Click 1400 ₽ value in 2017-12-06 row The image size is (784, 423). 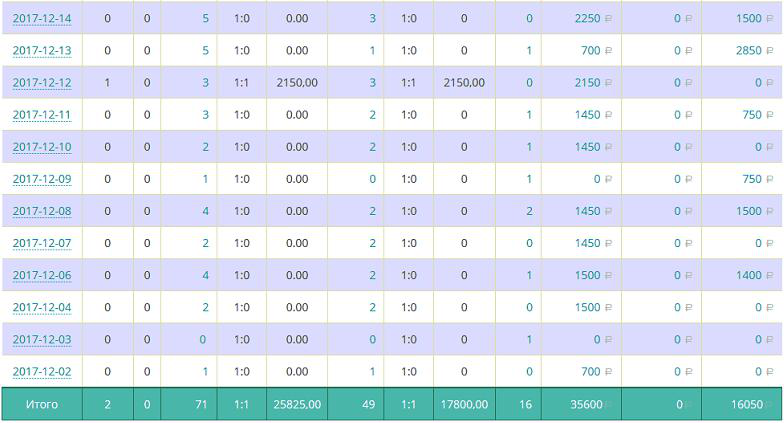[749, 275]
